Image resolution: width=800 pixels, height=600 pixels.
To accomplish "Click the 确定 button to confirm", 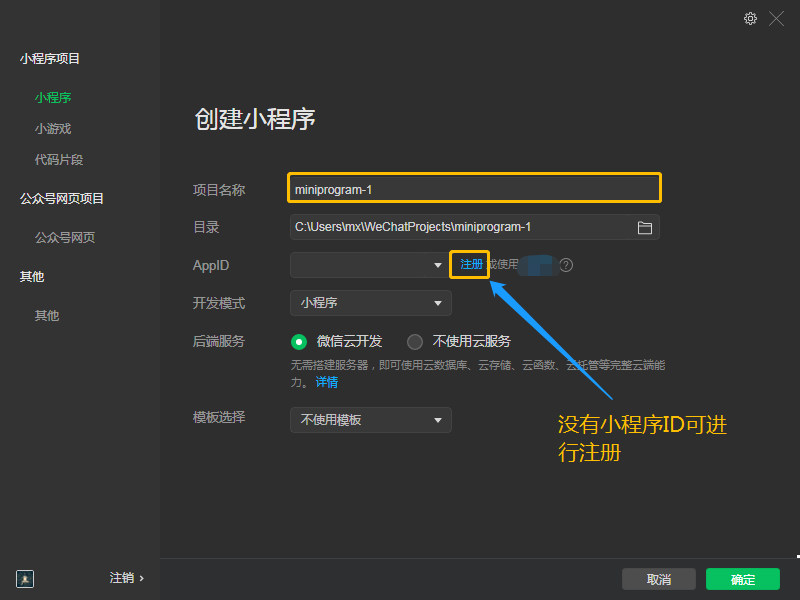I will pos(742,579).
